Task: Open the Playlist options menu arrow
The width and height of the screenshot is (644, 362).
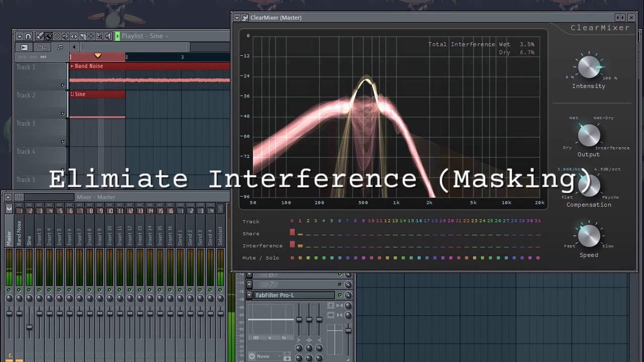Action: pos(20,36)
